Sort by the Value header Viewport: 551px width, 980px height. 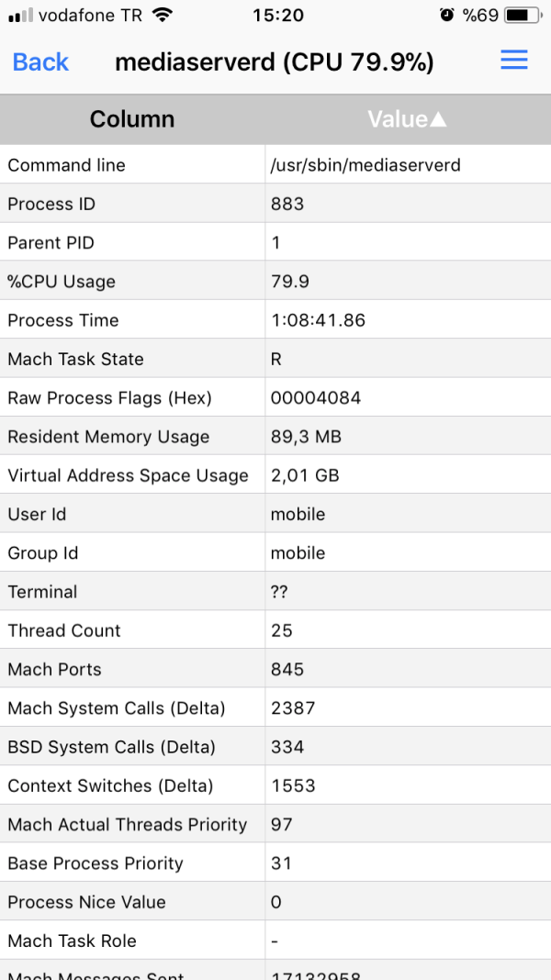[x=398, y=119]
